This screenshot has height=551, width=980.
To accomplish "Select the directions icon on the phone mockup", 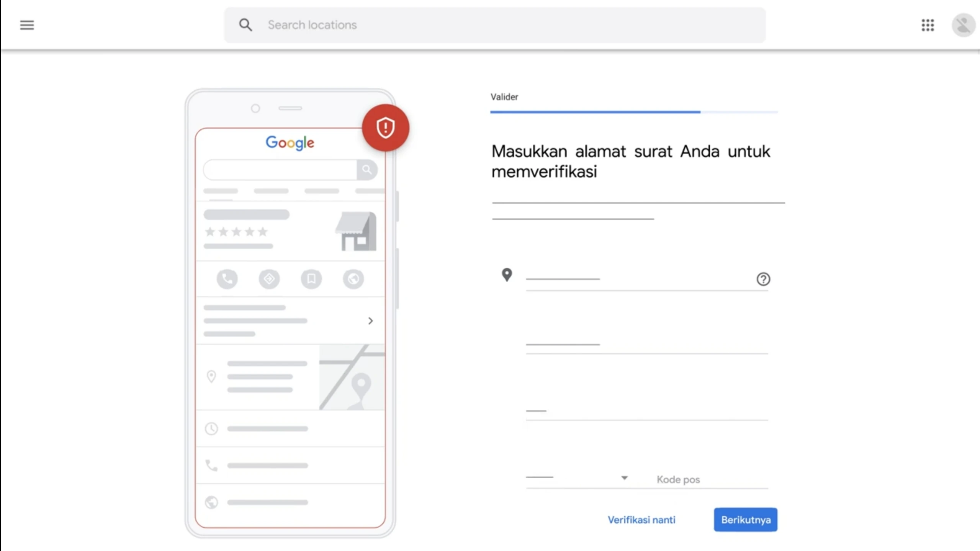I will pyautogui.click(x=270, y=279).
